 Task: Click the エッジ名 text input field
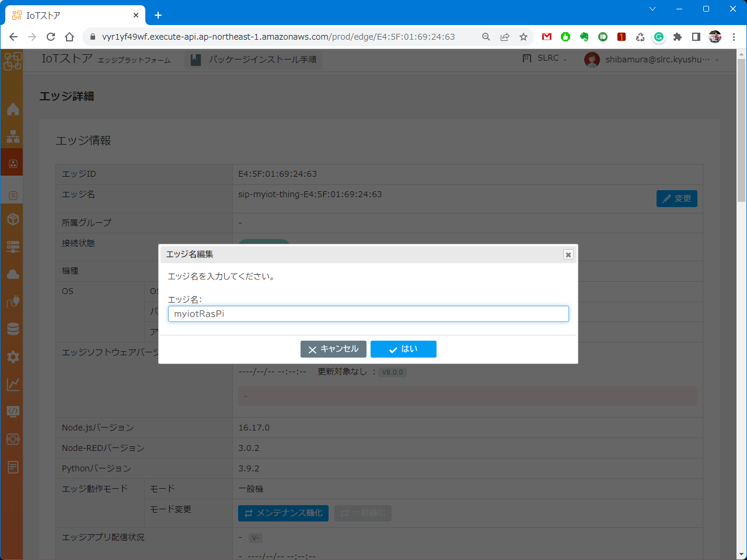tap(368, 314)
